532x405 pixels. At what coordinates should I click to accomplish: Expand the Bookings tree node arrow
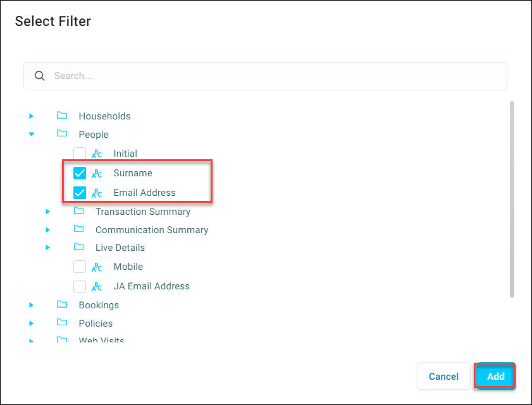pos(31,305)
